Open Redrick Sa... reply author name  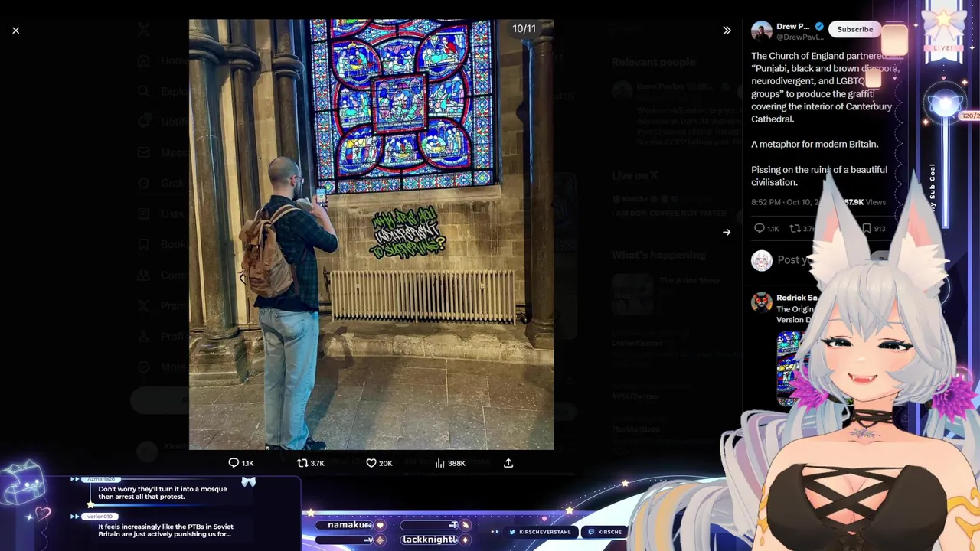click(x=797, y=298)
